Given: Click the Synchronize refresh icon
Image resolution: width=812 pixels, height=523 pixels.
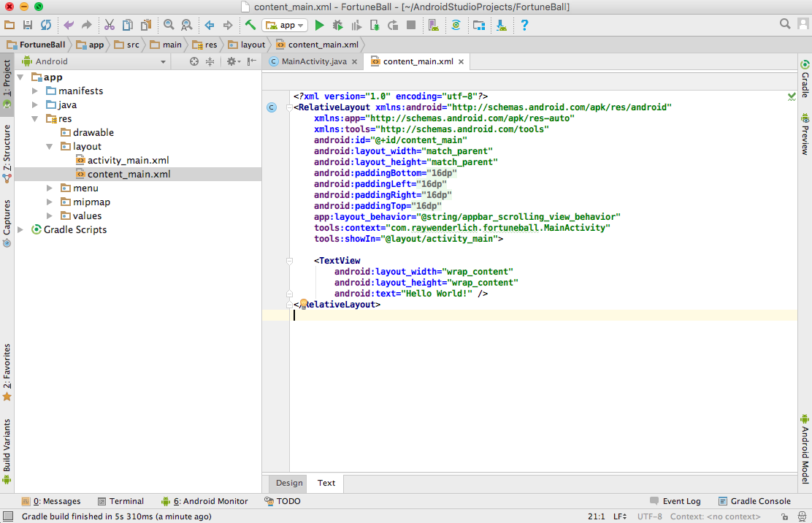Looking at the screenshot, I should click(x=46, y=25).
